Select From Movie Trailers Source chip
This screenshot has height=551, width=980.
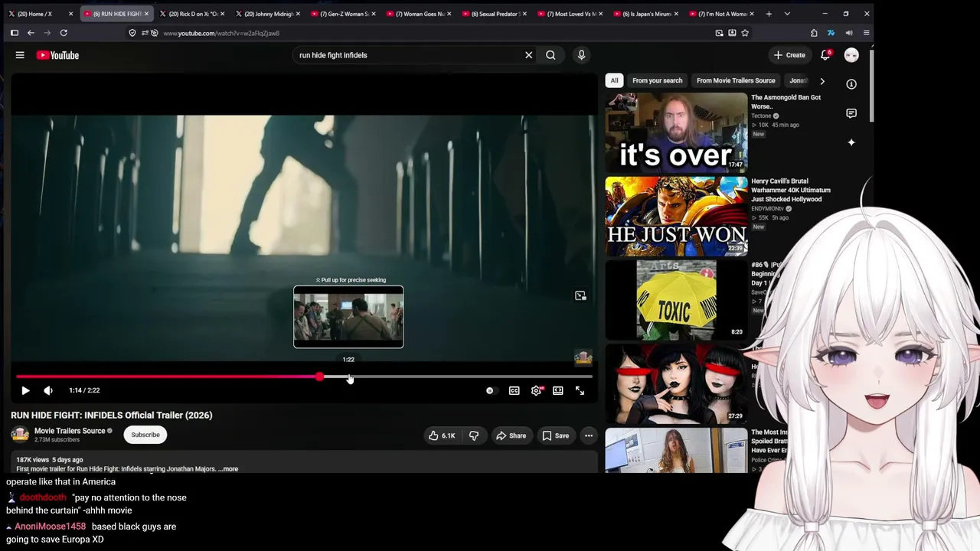pyautogui.click(x=736, y=80)
